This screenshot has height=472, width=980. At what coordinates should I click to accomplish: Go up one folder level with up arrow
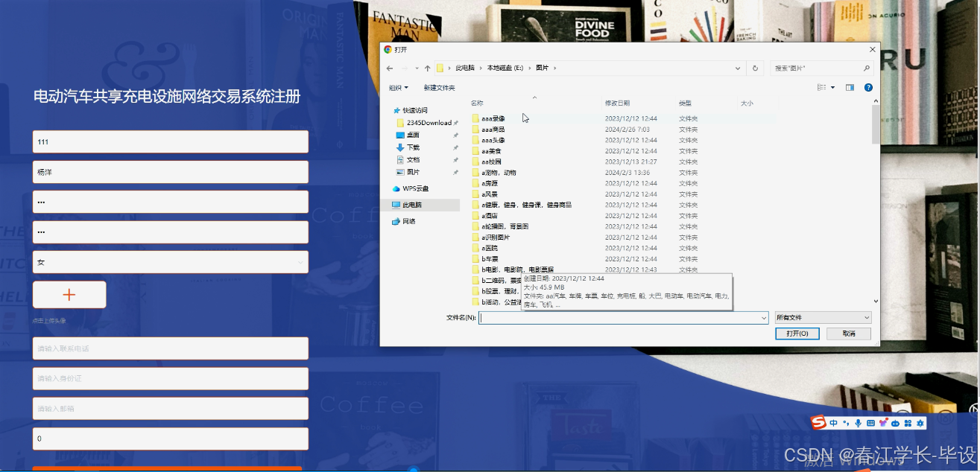(427, 68)
